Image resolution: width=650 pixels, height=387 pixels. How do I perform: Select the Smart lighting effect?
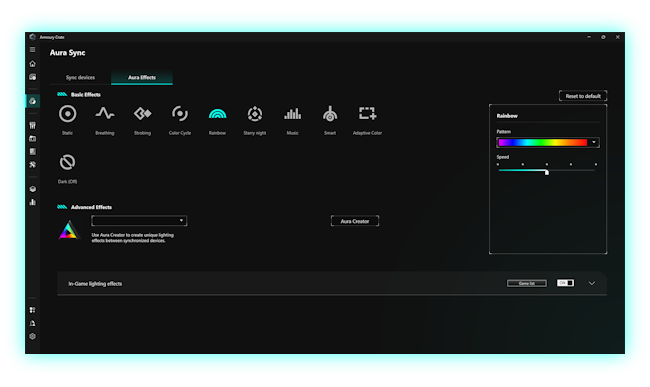tap(330, 114)
